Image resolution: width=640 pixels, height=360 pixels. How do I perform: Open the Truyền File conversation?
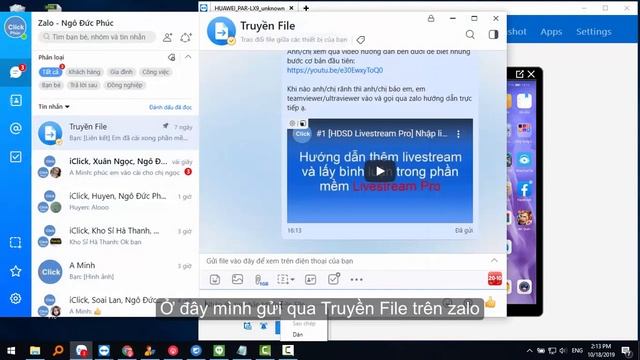[x=115, y=133]
